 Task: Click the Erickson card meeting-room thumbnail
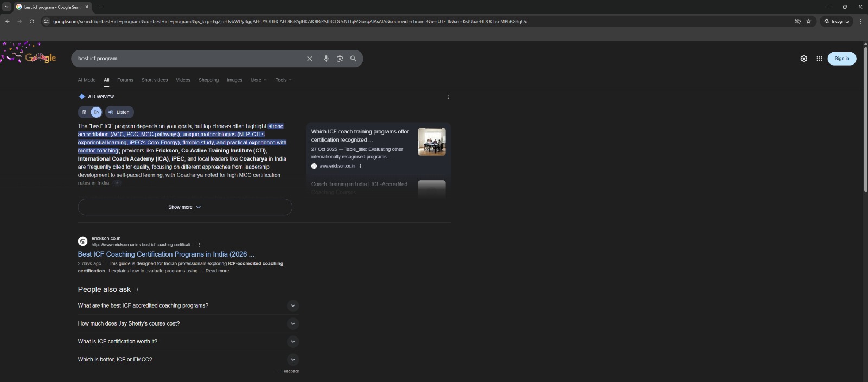click(x=432, y=142)
